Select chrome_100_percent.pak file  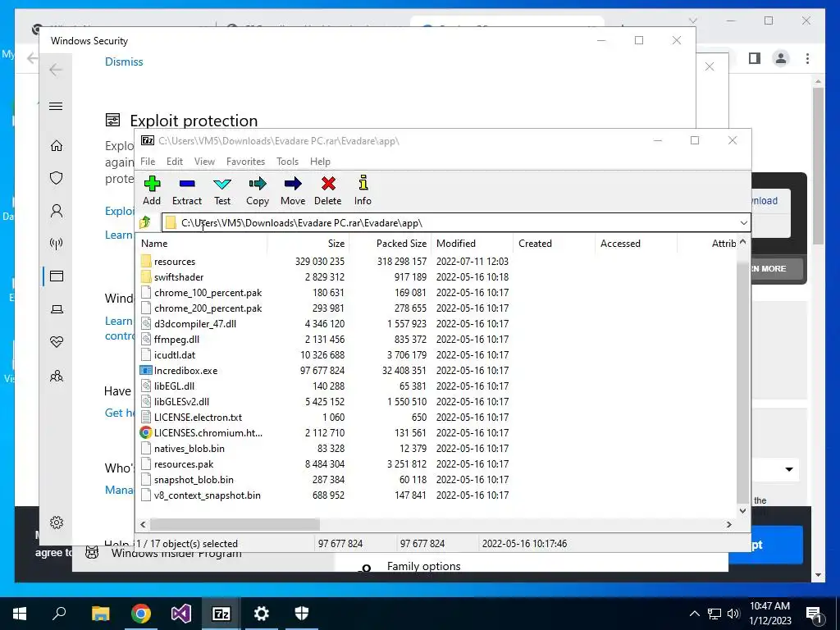[208, 293]
